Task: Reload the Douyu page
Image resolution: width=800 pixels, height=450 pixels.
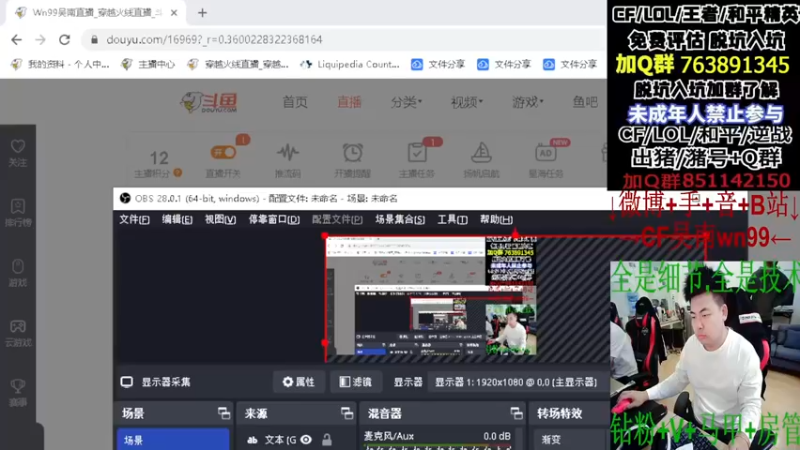Action: pos(64,40)
